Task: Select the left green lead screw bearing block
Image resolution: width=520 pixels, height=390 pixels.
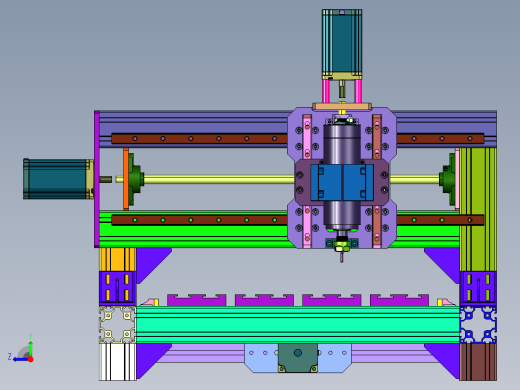Action: (x=136, y=179)
